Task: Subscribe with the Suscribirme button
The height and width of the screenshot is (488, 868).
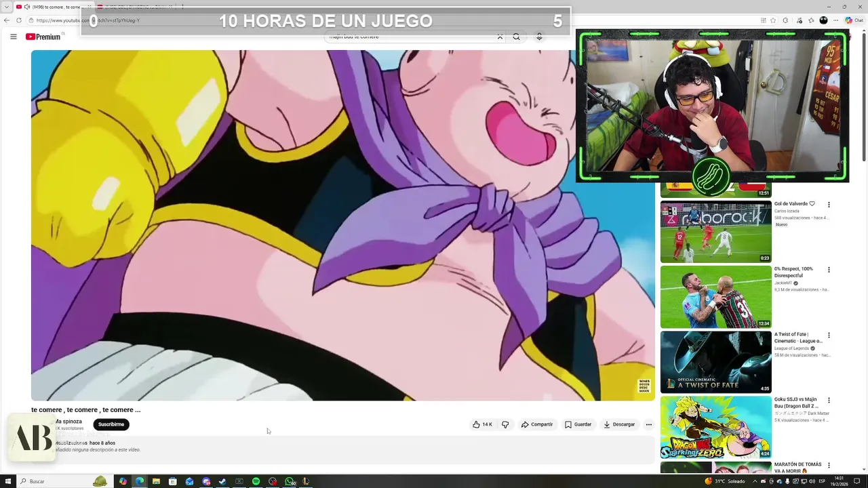Action: coord(111,424)
